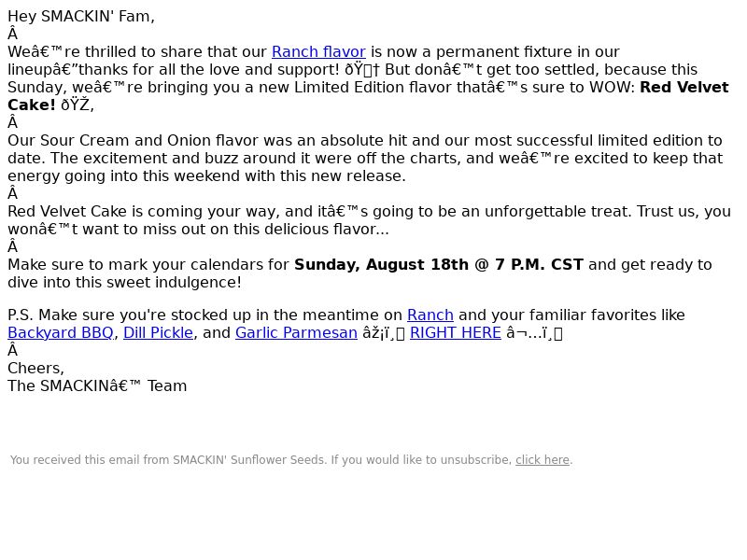Image resolution: width=747 pixels, height=560 pixels.
Task: Open the Garlic Parmesan link
Action: coord(296,333)
